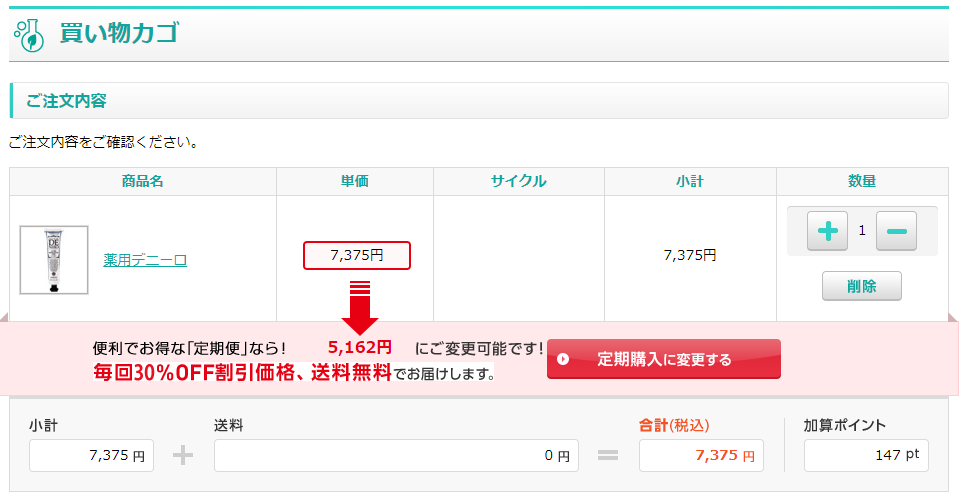Click the 合計(税込) total field
This screenshot has height=502, width=973.
tap(701, 455)
